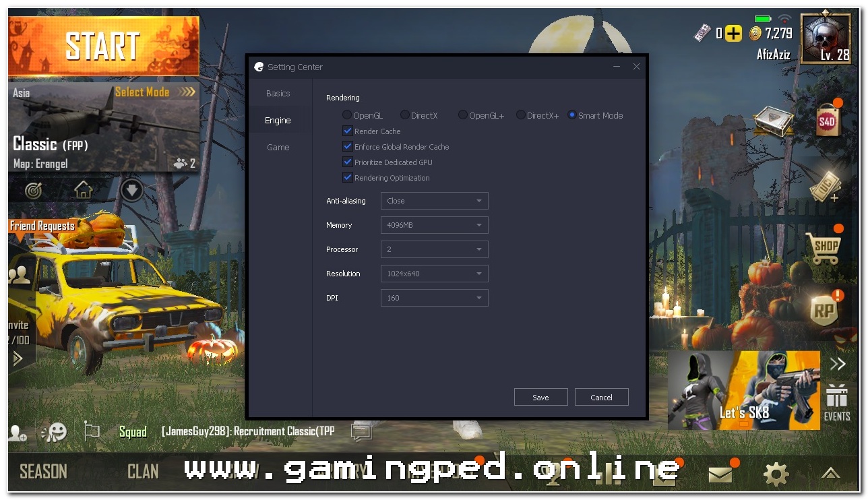
Task: Open the friends list icon
Action: (20, 275)
